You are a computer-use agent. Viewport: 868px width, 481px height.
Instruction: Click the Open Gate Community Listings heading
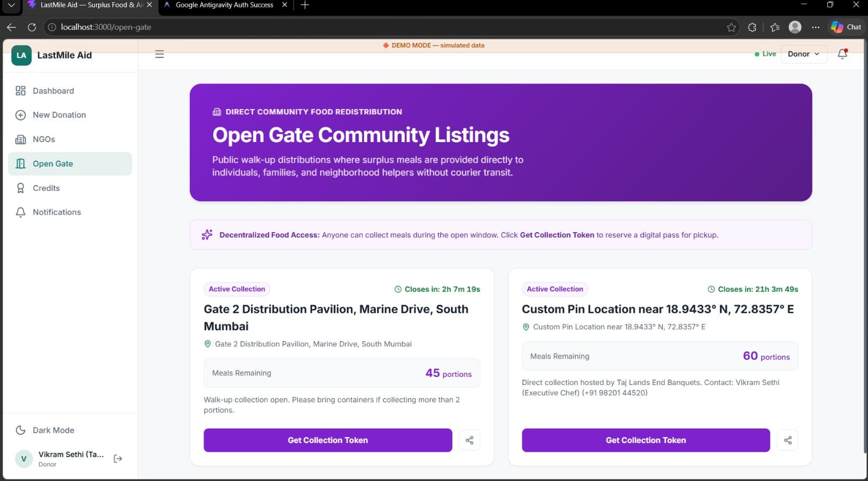pos(361,135)
